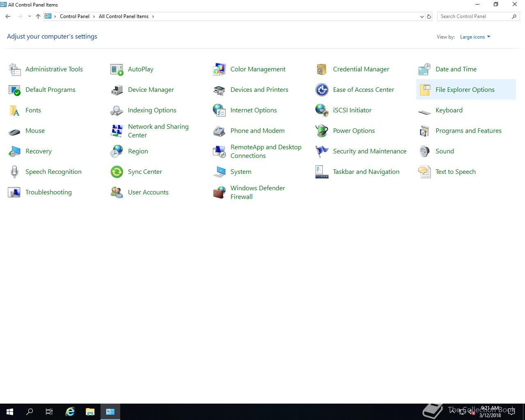Image resolution: width=525 pixels, height=420 pixels.
Task: Open the Fonts folder icon
Action: click(x=14, y=110)
